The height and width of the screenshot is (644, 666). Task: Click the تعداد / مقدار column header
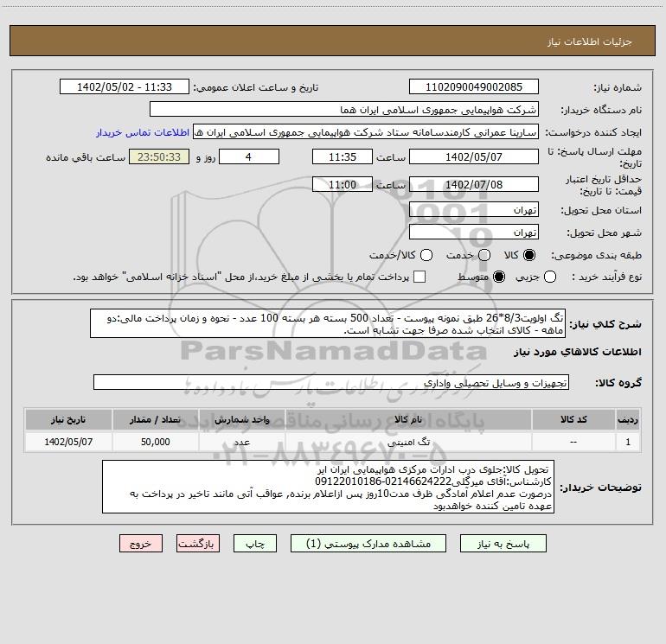pos(156,419)
